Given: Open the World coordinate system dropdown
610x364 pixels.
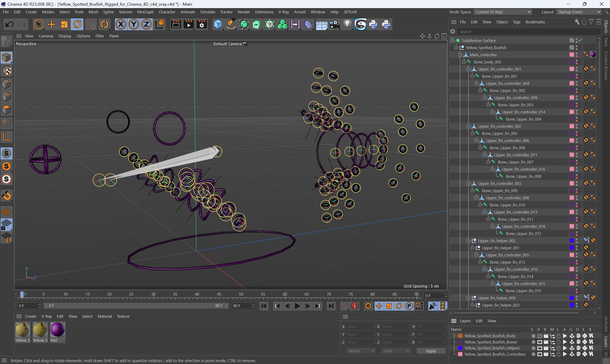Looking at the screenshot, I should (361, 351).
